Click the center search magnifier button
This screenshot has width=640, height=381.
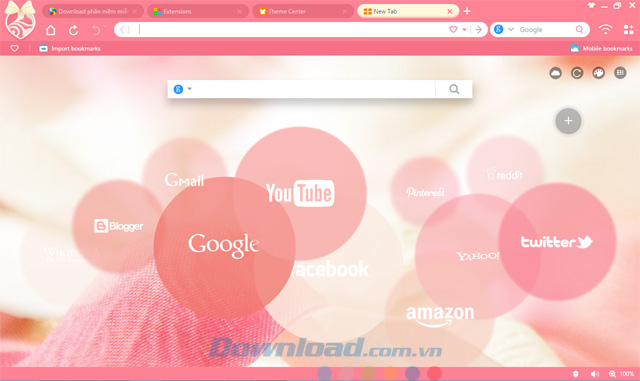(x=454, y=89)
